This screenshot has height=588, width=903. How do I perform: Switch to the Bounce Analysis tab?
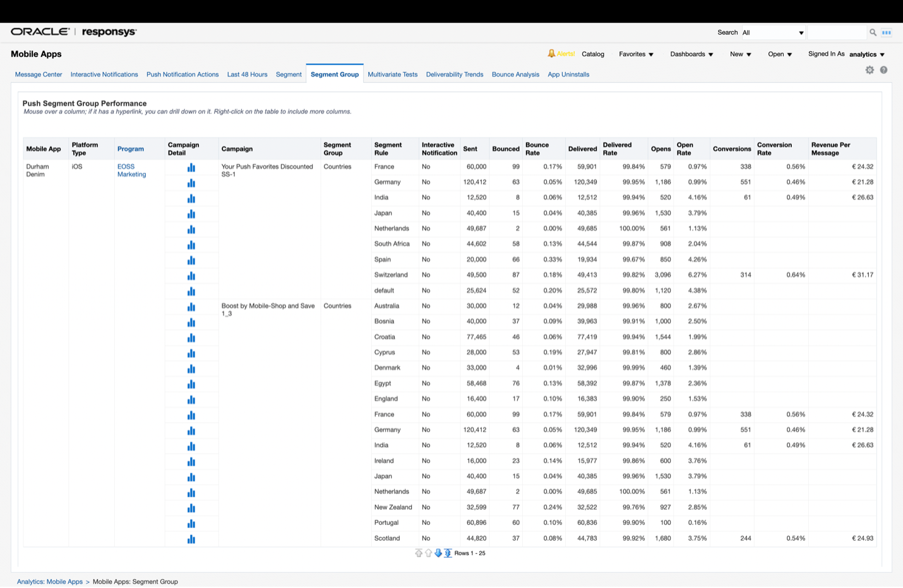515,75
